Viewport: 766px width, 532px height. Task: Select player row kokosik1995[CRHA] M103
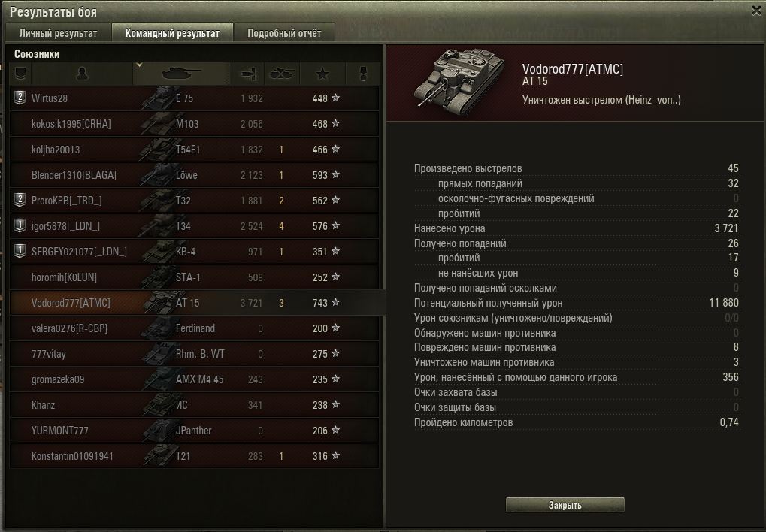coord(195,124)
